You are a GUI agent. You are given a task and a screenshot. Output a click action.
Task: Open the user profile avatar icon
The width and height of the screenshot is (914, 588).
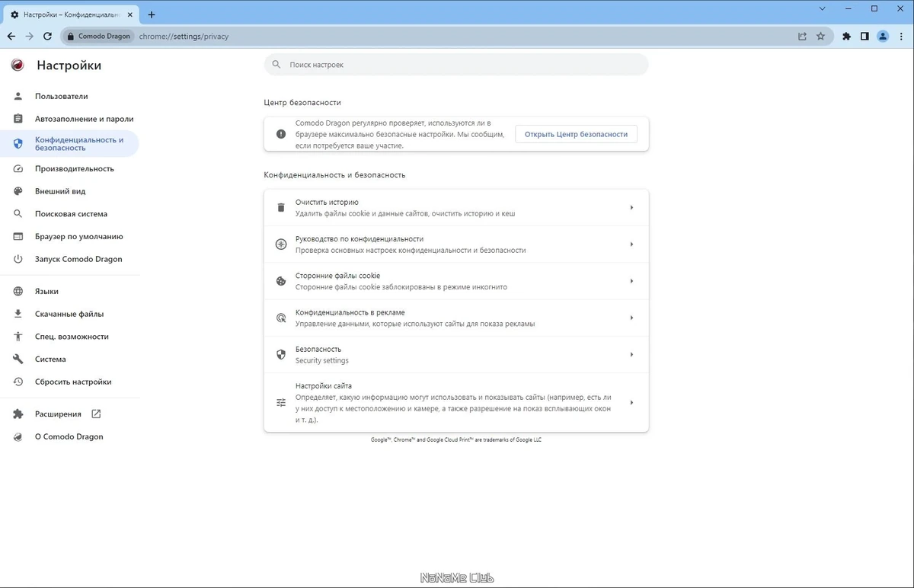tap(883, 36)
